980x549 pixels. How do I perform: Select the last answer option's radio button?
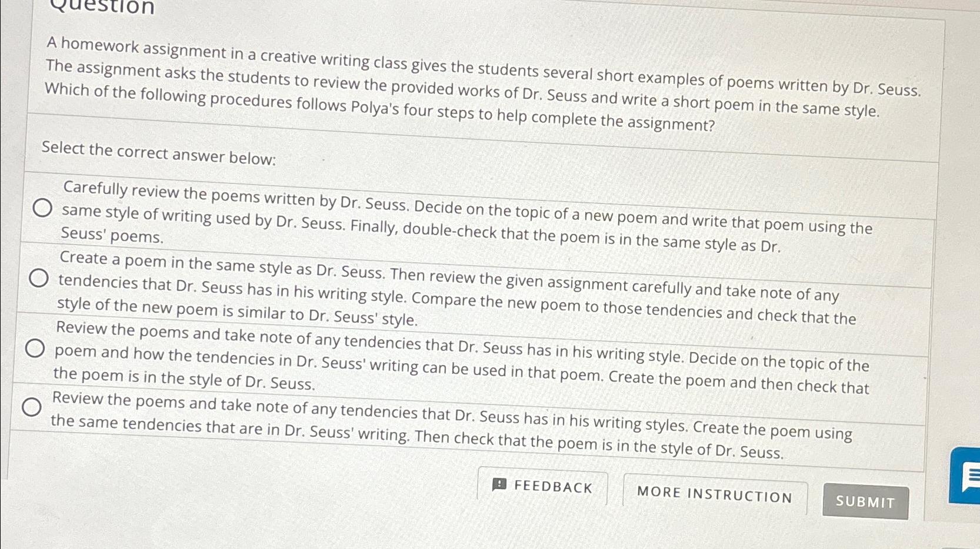(x=31, y=406)
